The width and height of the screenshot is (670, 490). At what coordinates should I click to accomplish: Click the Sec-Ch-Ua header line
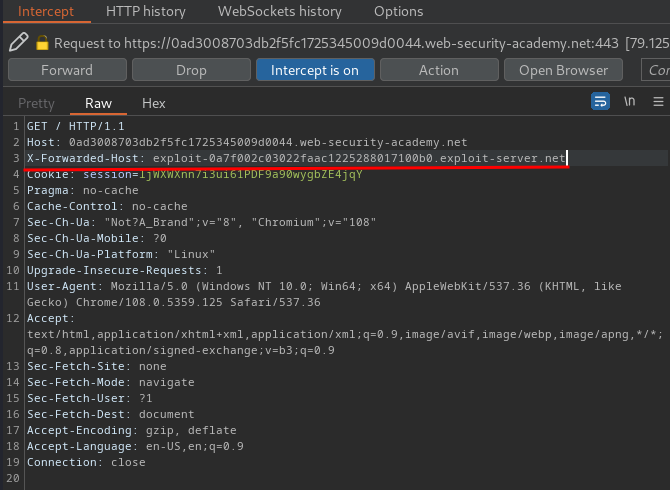[201, 223]
